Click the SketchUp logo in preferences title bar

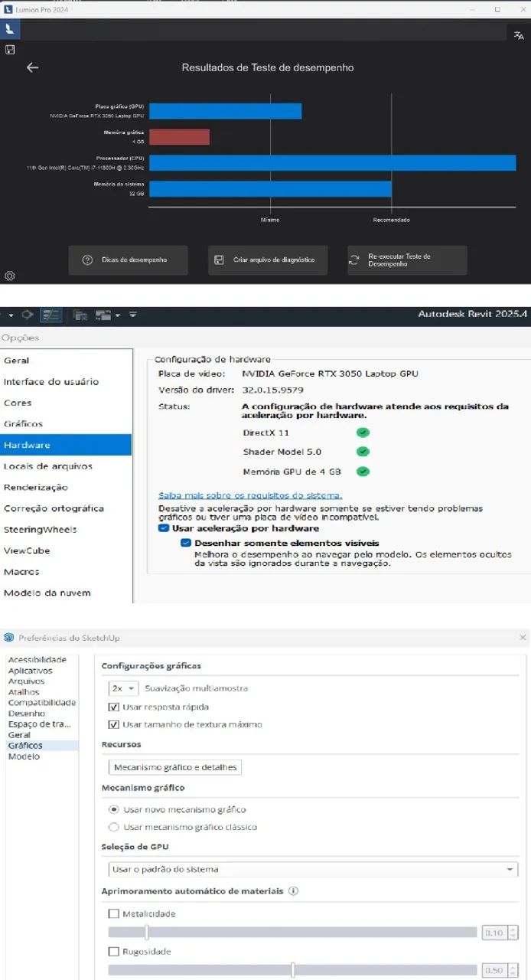click(9, 638)
